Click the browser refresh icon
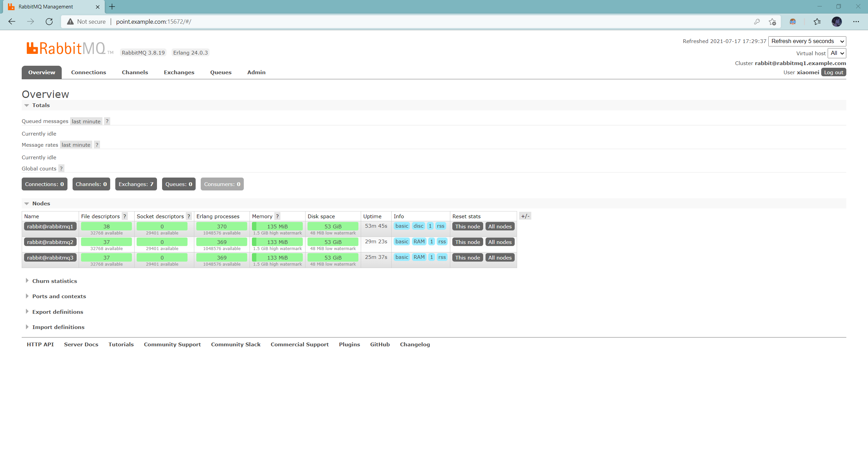This screenshot has height=471, width=868. click(49, 22)
